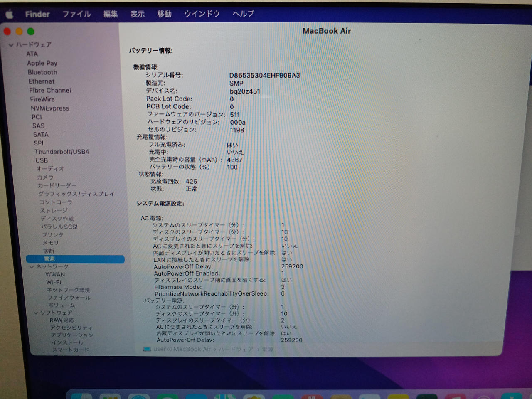Select 診断 in the sidebar
This screenshot has height=399, width=532.
click(x=49, y=251)
